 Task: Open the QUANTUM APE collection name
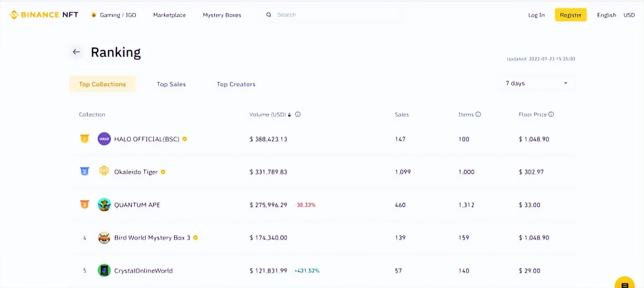click(137, 205)
